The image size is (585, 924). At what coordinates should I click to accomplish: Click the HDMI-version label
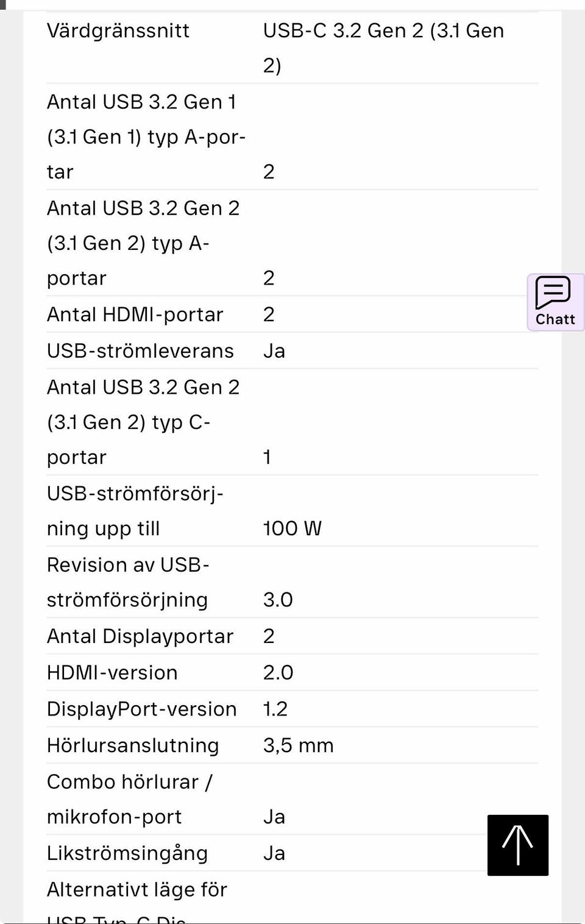[112, 673]
